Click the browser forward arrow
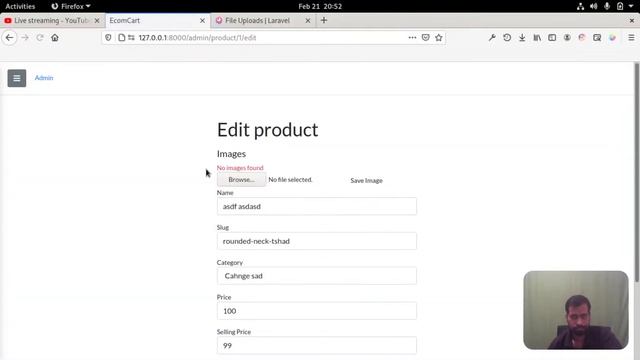This screenshot has height=360, width=640. pos(24,38)
